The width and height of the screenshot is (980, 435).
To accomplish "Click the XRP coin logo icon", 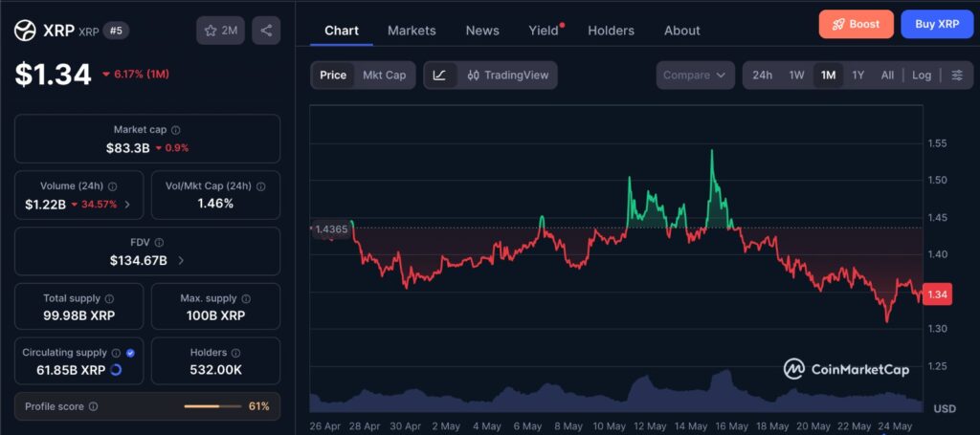I will (25, 30).
